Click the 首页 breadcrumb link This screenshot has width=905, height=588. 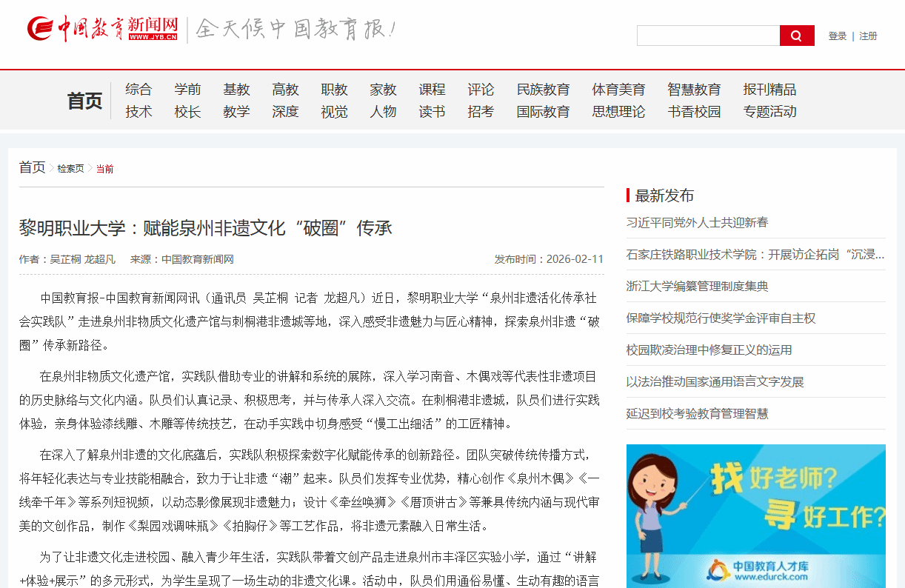click(32, 167)
